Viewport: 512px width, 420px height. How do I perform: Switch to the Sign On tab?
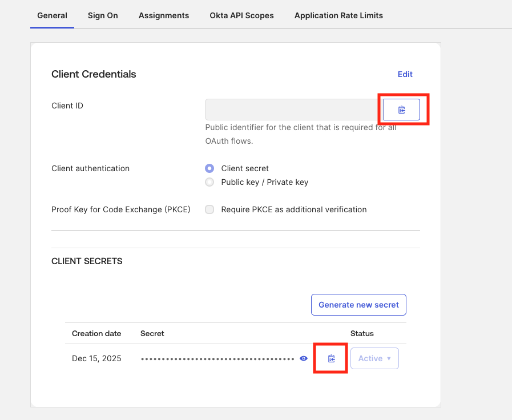coord(103,15)
